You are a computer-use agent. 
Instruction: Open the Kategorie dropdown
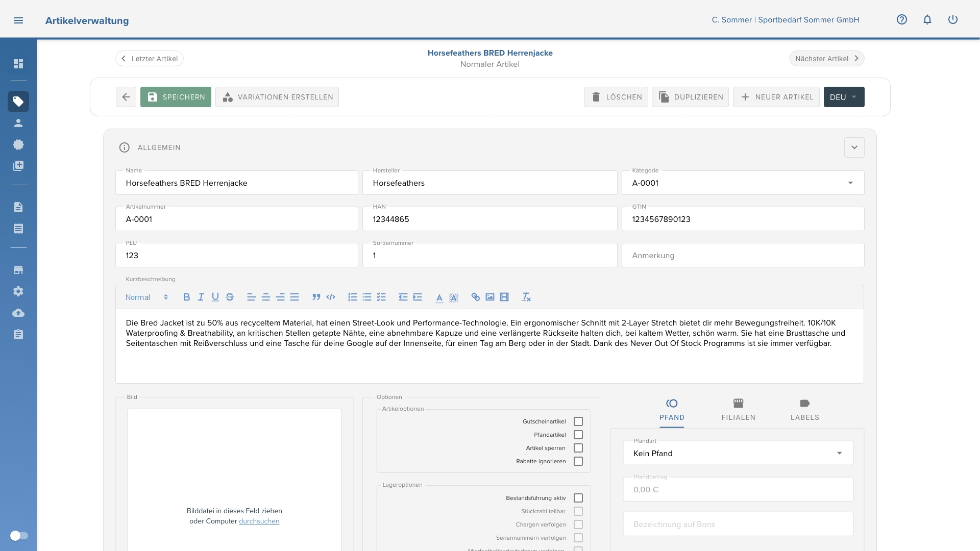pos(850,183)
